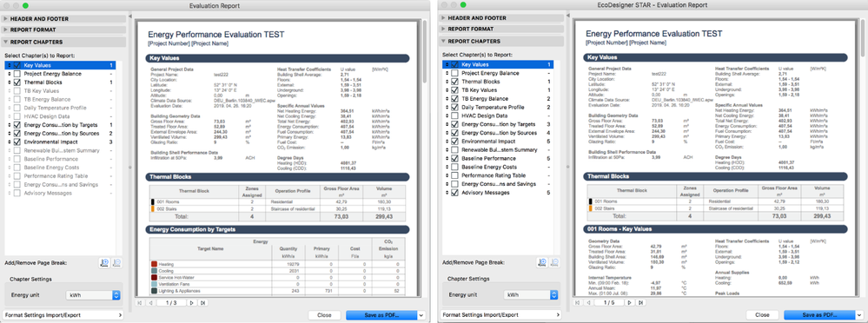The image size is (868, 323).
Task: Uncheck Advisory Messages in right window
Action: (x=454, y=193)
